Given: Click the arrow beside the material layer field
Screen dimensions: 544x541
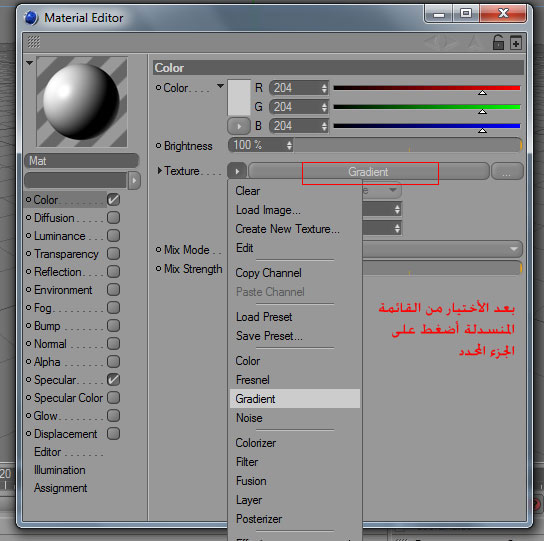Looking at the screenshot, I should pos(134,180).
